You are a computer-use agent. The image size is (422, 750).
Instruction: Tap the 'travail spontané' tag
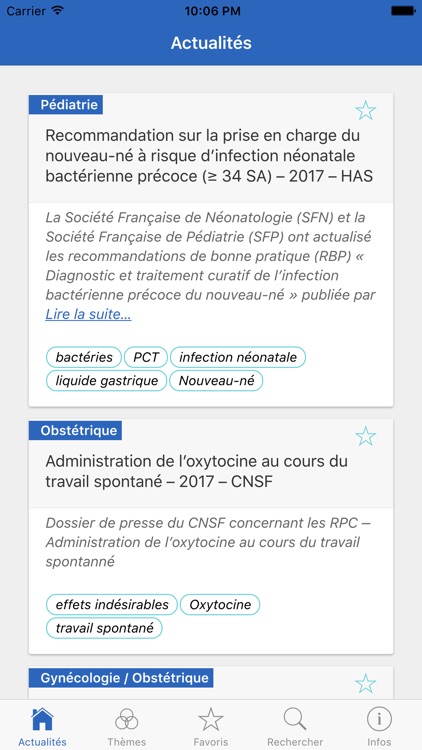click(104, 628)
